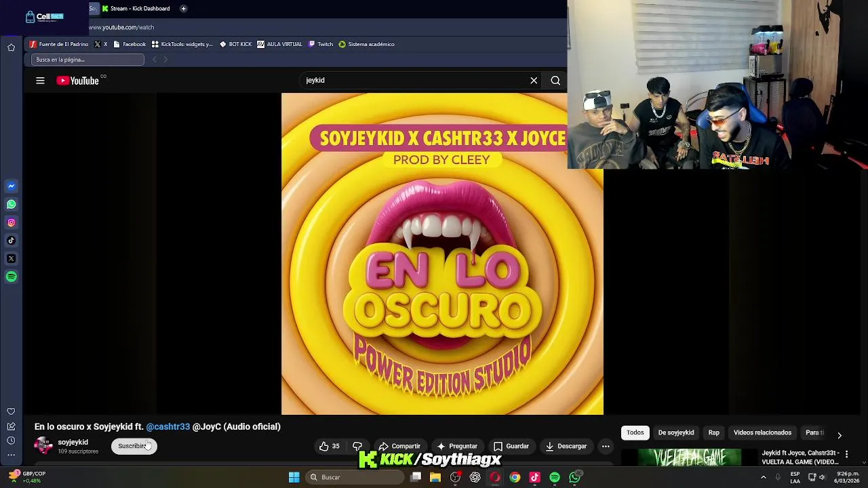Go to the YouTube home logo

click(x=78, y=81)
